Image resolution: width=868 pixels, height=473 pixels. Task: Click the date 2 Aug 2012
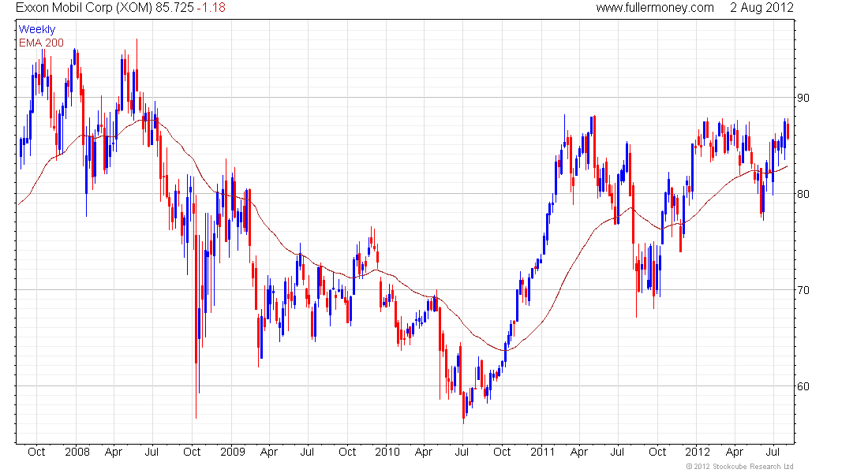click(x=761, y=8)
